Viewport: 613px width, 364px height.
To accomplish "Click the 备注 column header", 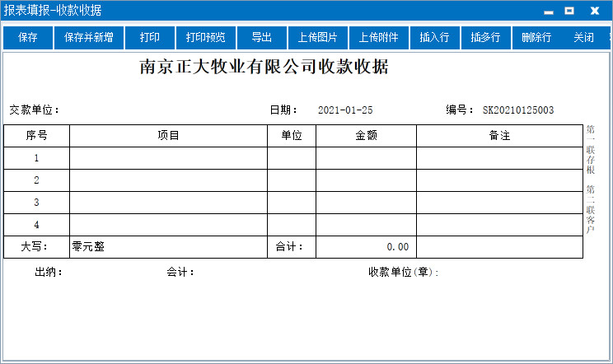I will click(499, 136).
